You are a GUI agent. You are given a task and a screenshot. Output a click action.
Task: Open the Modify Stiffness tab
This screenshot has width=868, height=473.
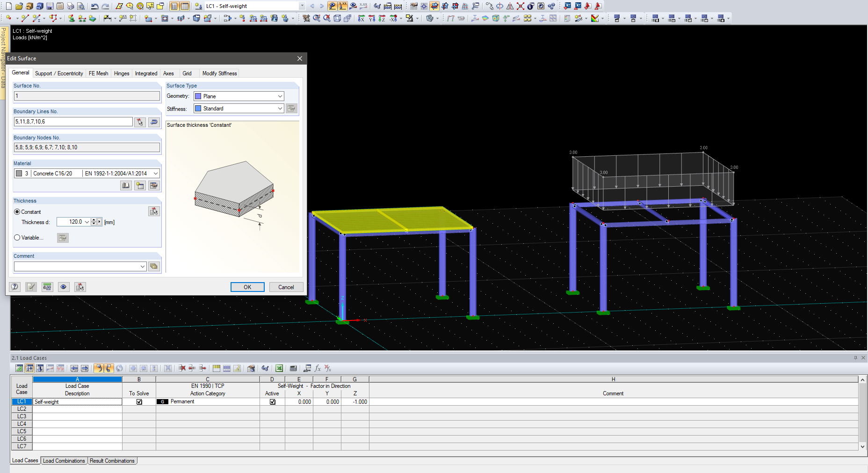(220, 73)
